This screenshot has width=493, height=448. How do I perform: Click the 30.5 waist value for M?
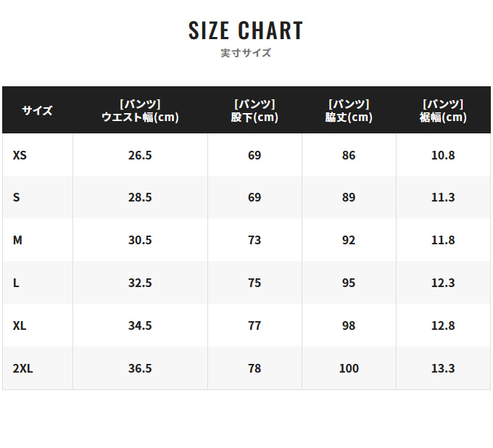[140, 240]
